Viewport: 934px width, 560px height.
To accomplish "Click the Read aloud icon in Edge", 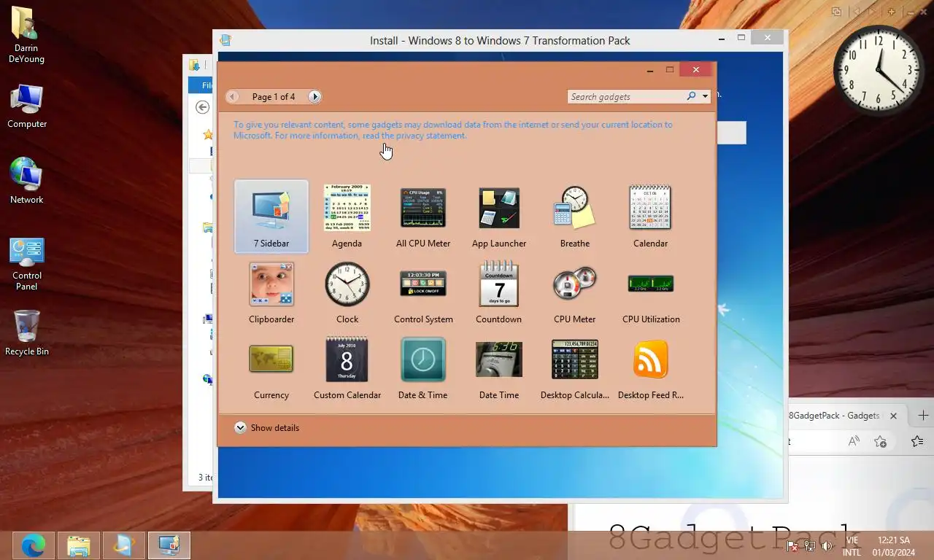I will [854, 441].
